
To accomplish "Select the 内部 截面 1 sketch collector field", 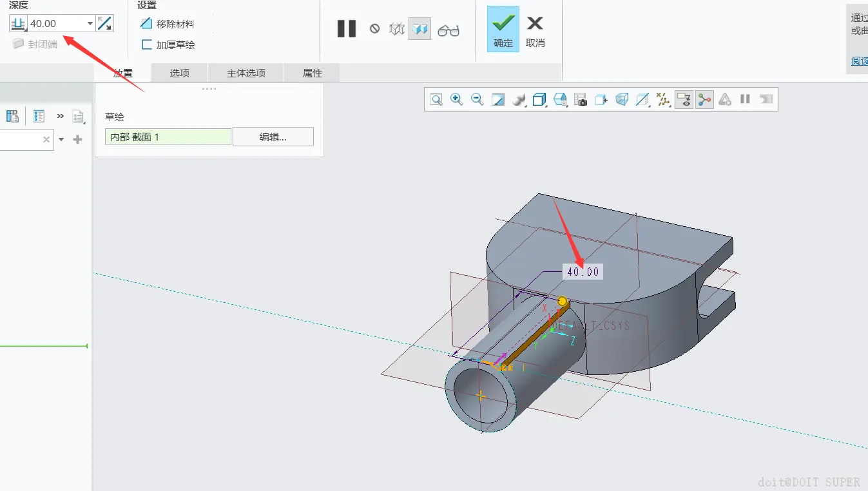I will click(x=168, y=137).
